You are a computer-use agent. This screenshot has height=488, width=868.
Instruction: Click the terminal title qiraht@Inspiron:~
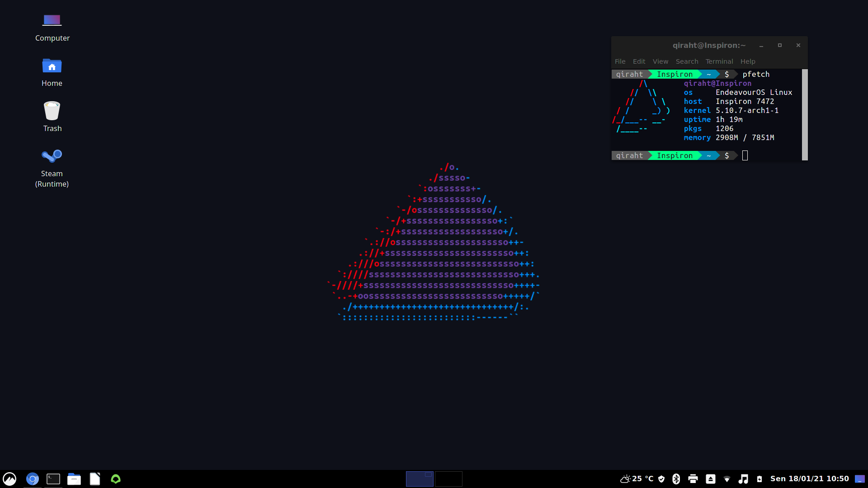(x=709, y=45)
